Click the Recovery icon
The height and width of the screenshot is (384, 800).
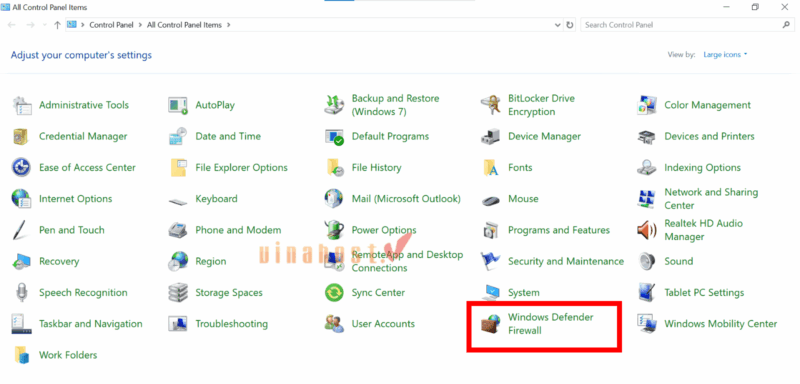(x=21, y=262)
